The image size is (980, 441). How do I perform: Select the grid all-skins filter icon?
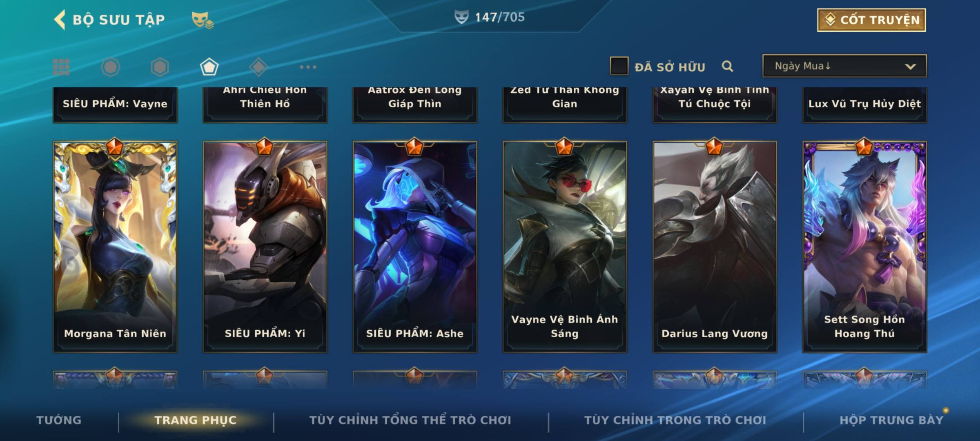tap(61, 67)
